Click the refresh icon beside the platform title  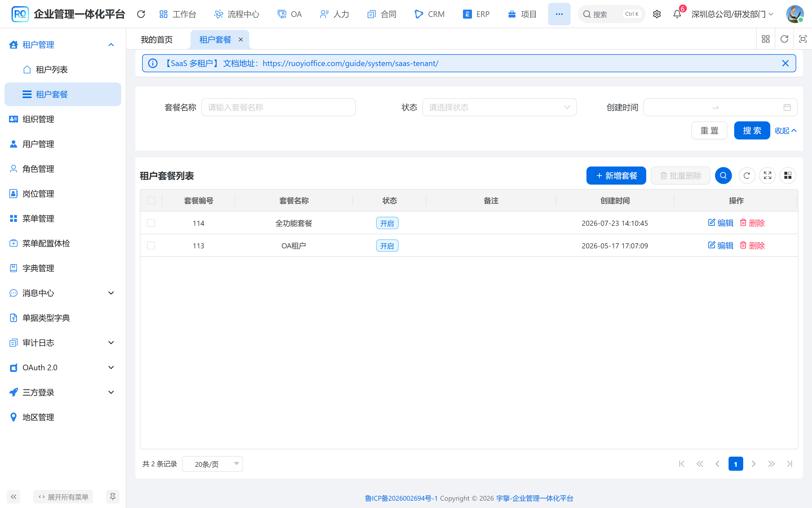[x=141, y=14]
